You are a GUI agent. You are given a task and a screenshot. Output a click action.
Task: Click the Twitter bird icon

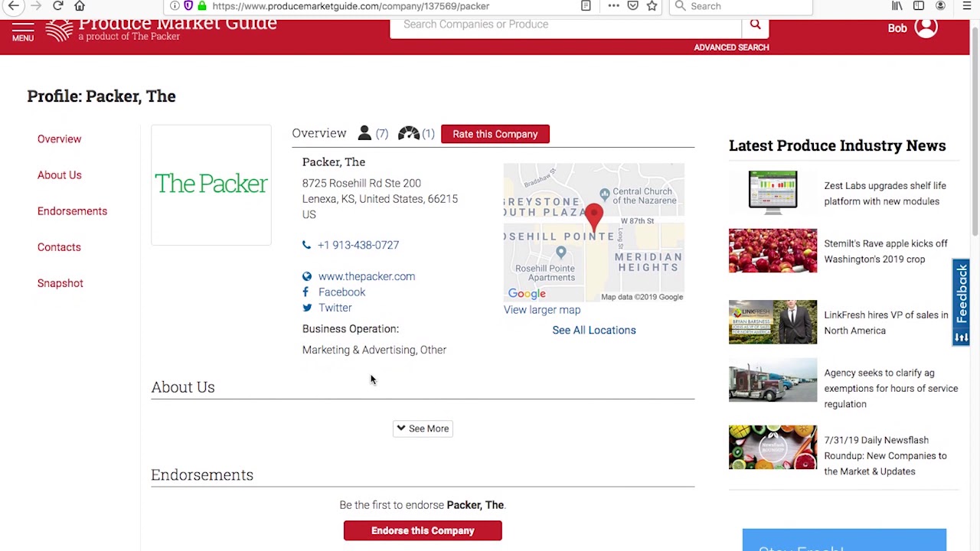tap(307, 308)
